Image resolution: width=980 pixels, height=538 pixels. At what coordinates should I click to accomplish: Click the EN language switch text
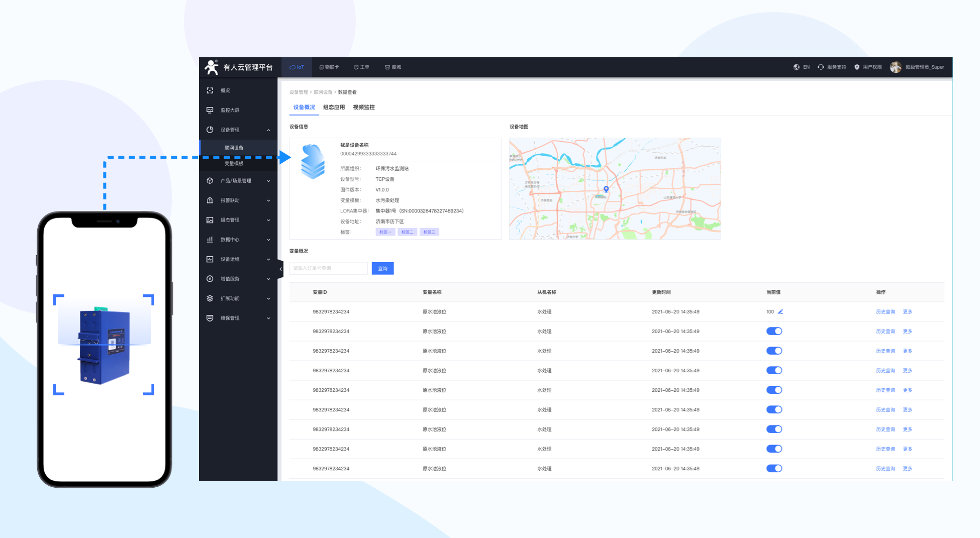click(806, 67)
